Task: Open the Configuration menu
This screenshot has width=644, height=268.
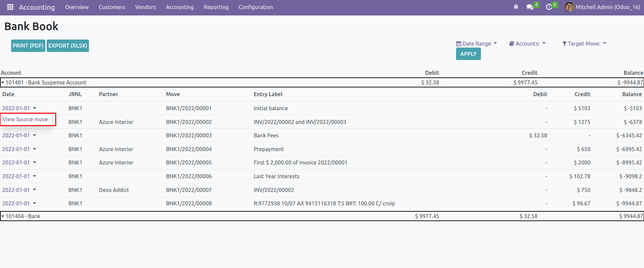Action: tap(255, 7)
